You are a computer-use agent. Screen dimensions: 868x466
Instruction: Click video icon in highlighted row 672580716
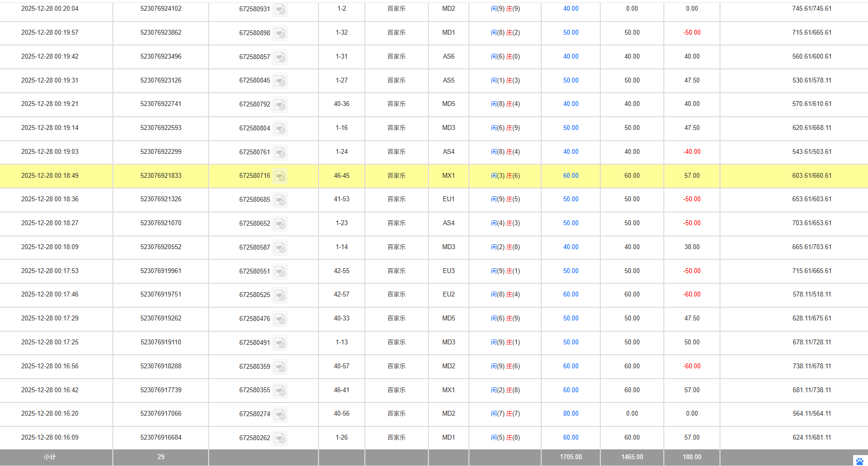[x=280, y=176]
